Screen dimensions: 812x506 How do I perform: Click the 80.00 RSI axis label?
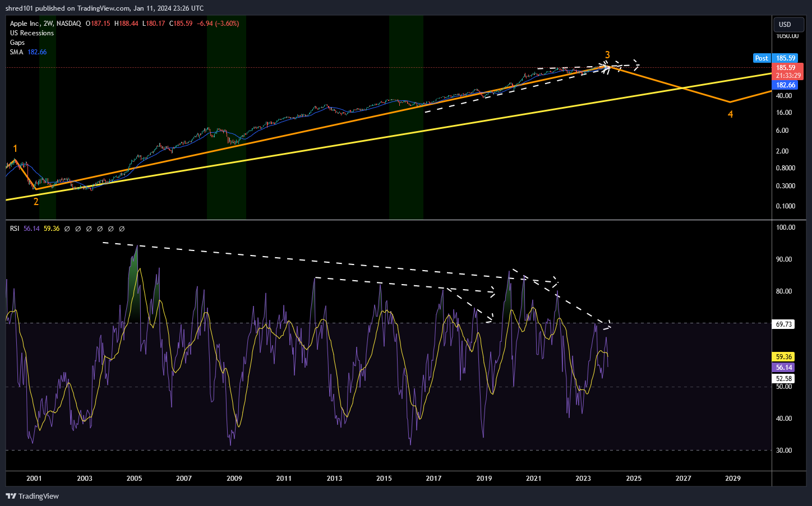pyautogui.click(x=784, y=291)
